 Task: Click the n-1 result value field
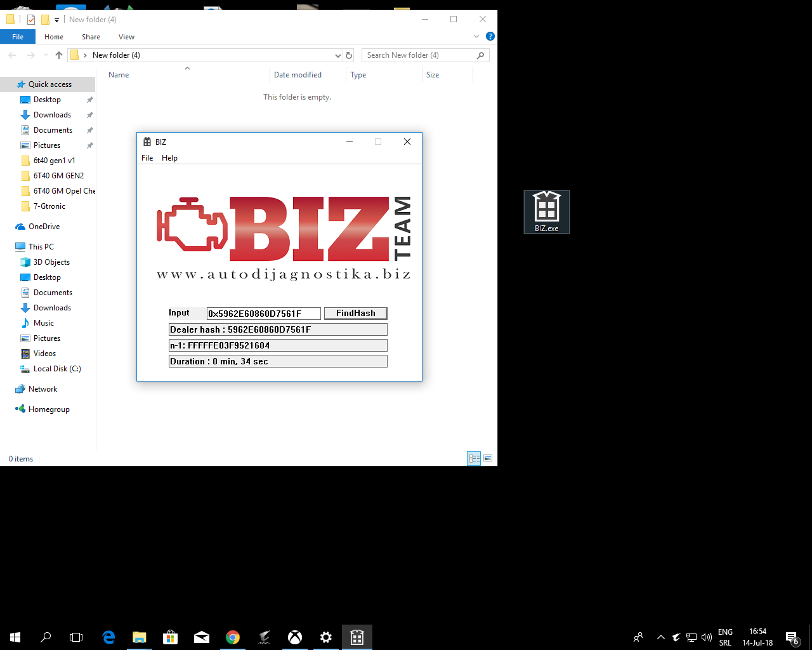pos(278,345)
